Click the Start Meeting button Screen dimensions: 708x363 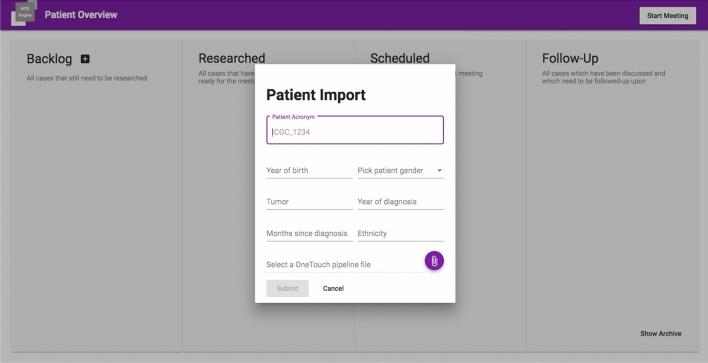coord(667,15)
